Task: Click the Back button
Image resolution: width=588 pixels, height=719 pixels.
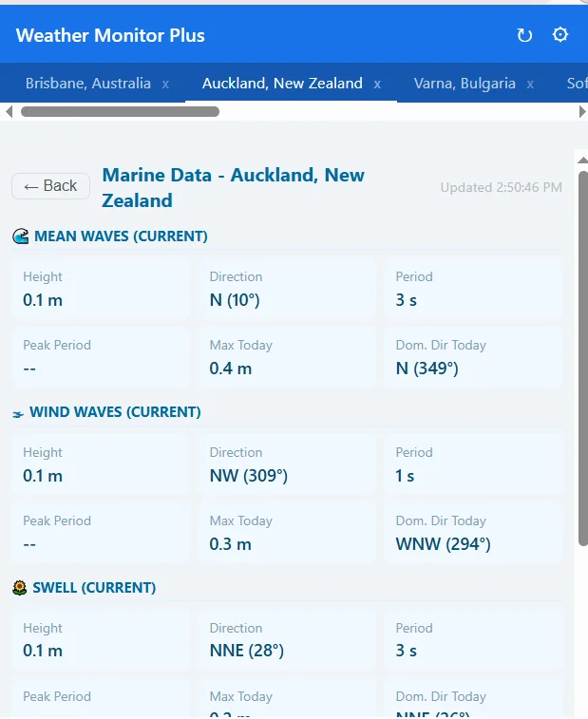Action: [x=50, y=186]
